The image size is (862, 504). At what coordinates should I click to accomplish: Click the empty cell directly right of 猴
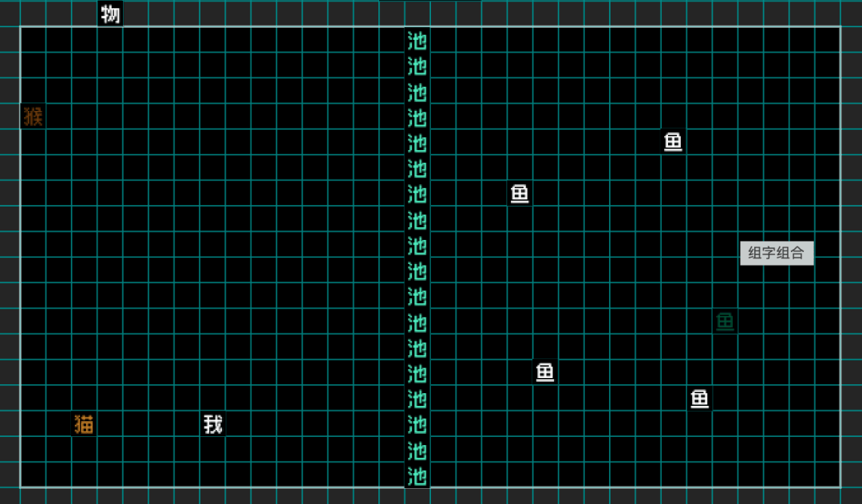point(58,116)
